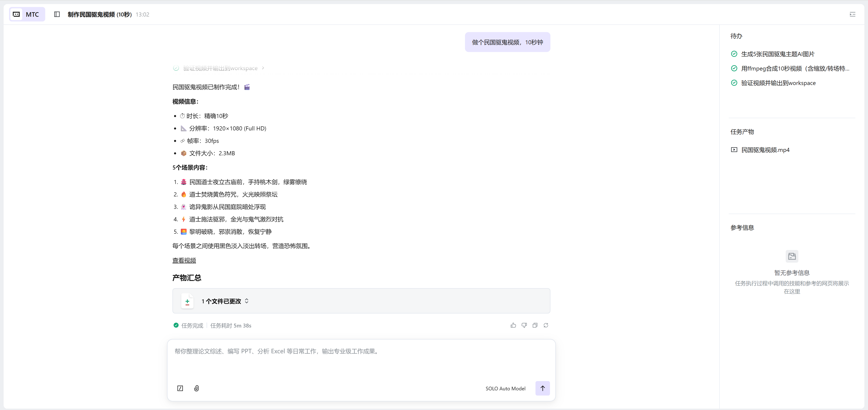Toggle the left sidebar panel icon
The image size is (868, 410).
57,14
